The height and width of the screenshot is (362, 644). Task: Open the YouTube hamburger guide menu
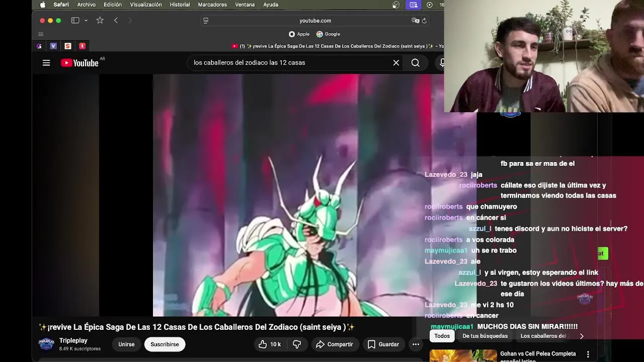[46, 63]
